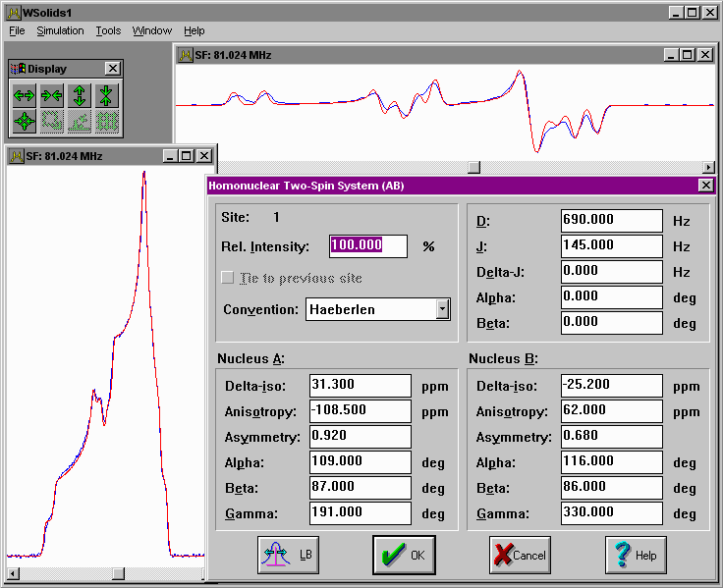Click the vertical expand arrows icon

pos(80,95)
